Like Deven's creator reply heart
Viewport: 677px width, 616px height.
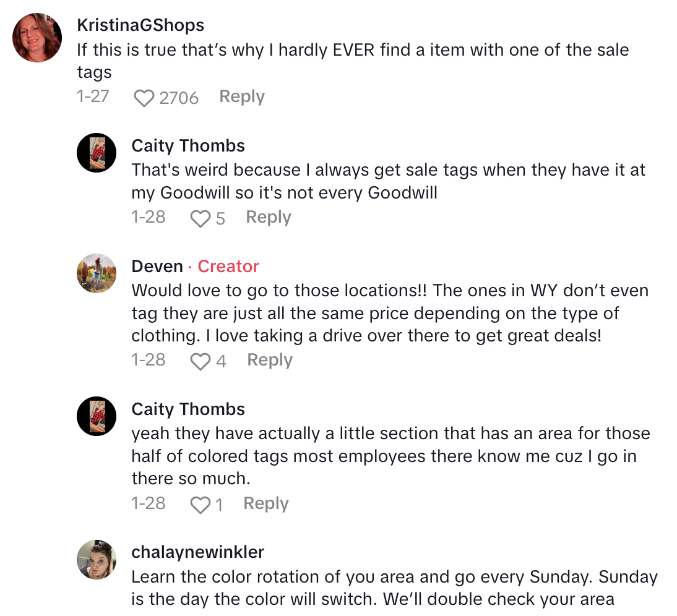[x=200, y=362]
